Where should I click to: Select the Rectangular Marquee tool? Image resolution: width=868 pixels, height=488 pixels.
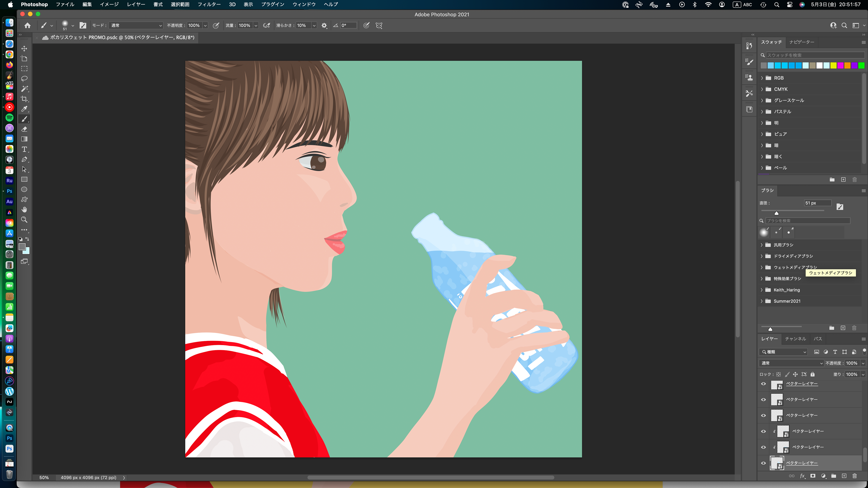coord(24,69)
